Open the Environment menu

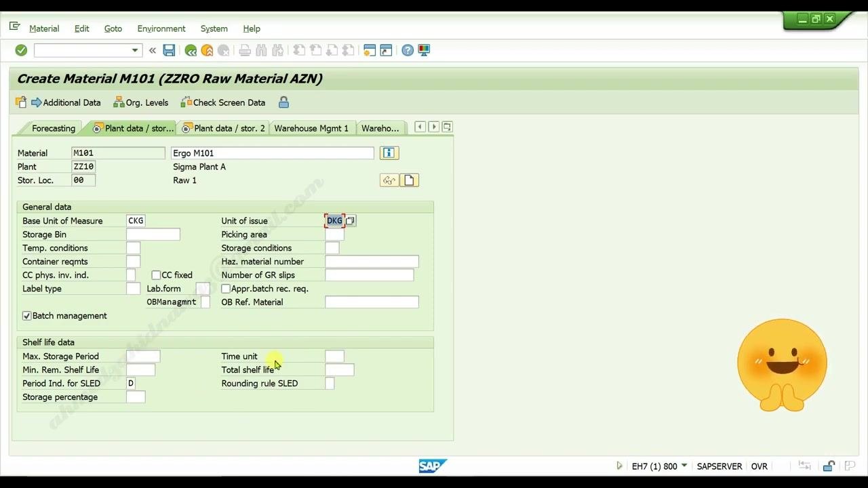tap(161, 28)
